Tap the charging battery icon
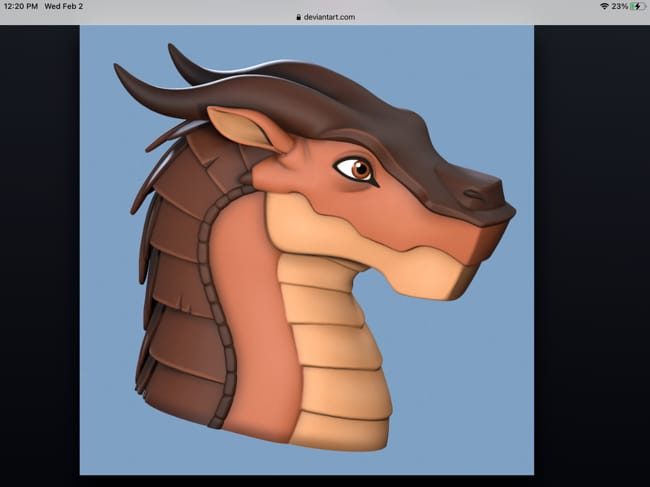 [x=637, y=6]
